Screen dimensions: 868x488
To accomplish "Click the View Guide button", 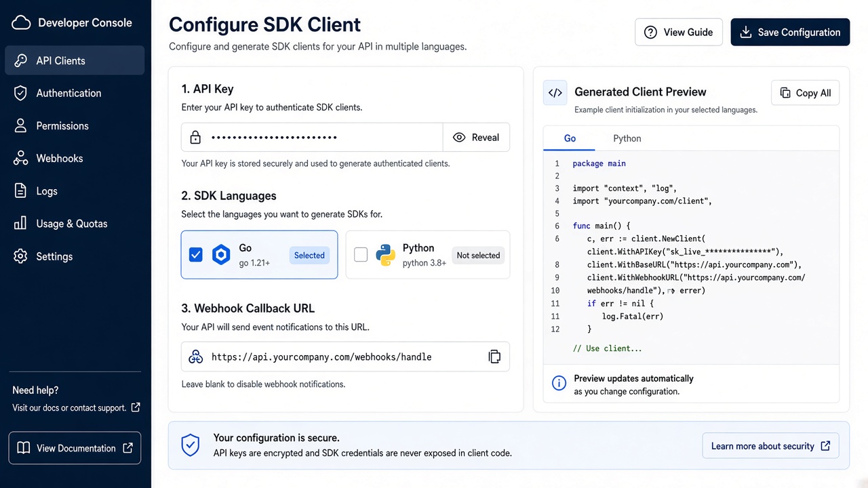I will (678, 32).
